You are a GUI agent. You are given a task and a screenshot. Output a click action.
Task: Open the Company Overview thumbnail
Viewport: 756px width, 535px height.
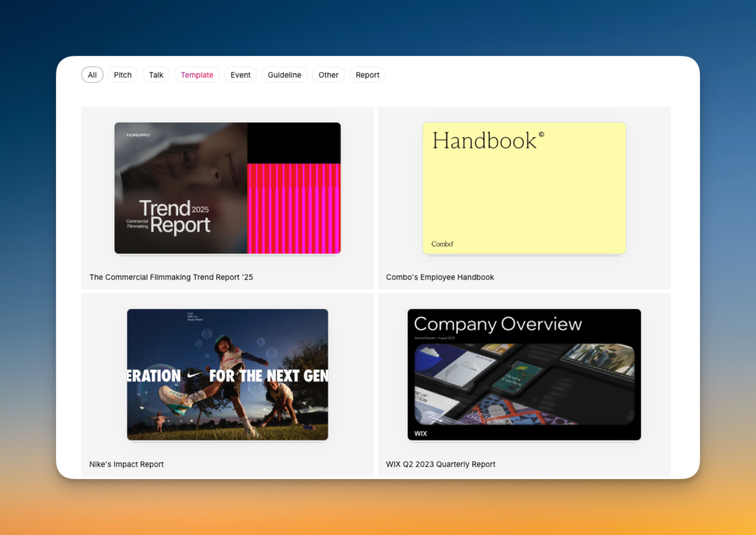524,375
